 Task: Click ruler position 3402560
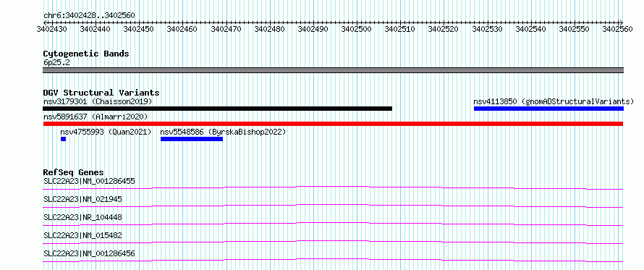click(619, 29)
